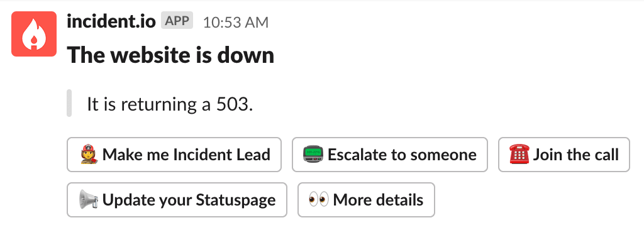Click the megaphone emoji beside Update your Statuspage
Image resolution: width=644 pixels, height=230 pixels.
pyautogui.click(x=89, y=200)
